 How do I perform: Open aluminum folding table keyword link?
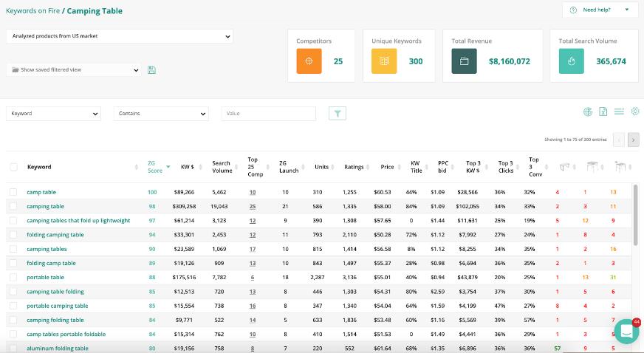[58, 348]
